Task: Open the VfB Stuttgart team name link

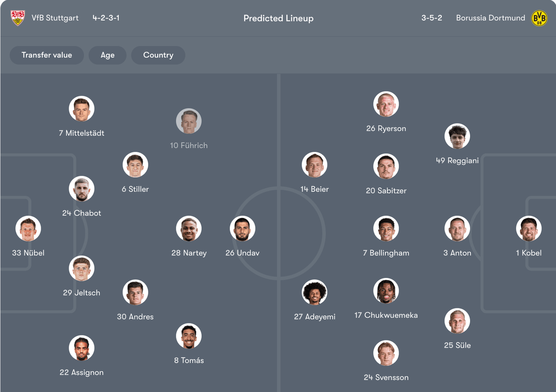Action: (x=55, y=18)
